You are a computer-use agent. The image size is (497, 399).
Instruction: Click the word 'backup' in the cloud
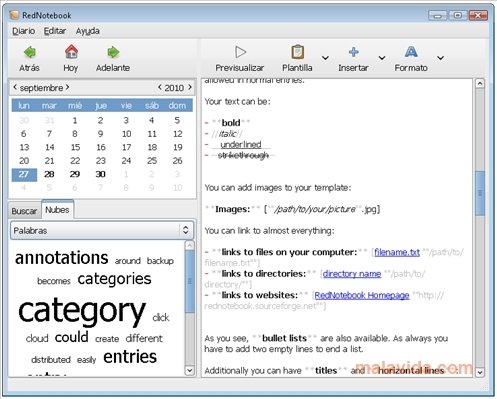tap(160, 261)
